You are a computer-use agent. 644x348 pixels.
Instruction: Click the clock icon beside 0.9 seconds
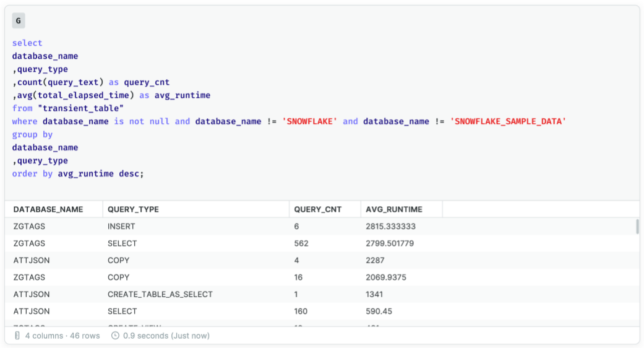(116, 336)
